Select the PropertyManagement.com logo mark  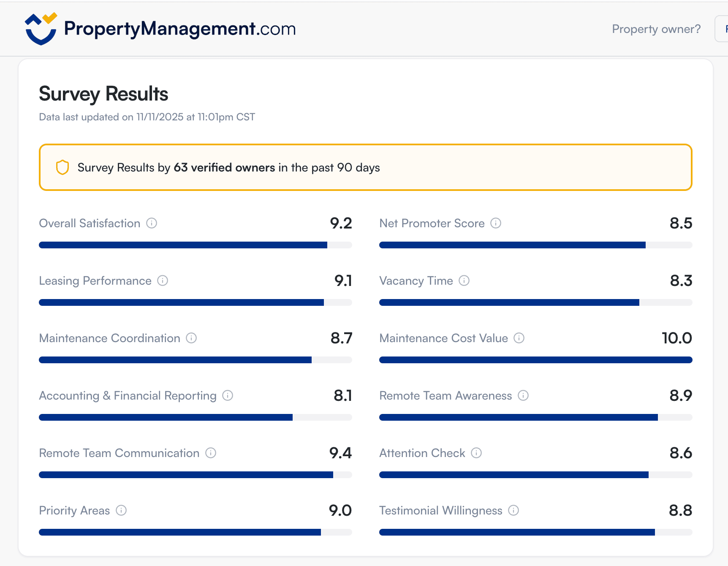click(x=41, y=28)
